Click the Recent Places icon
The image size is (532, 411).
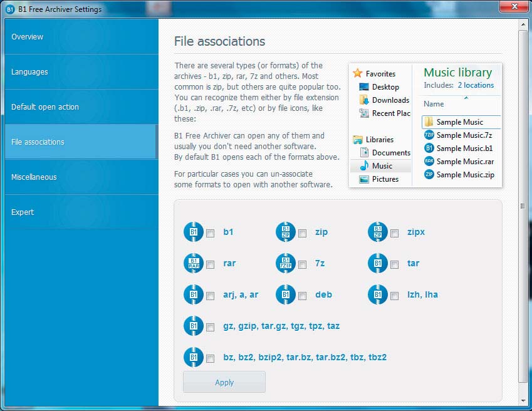tap(363, 113)
